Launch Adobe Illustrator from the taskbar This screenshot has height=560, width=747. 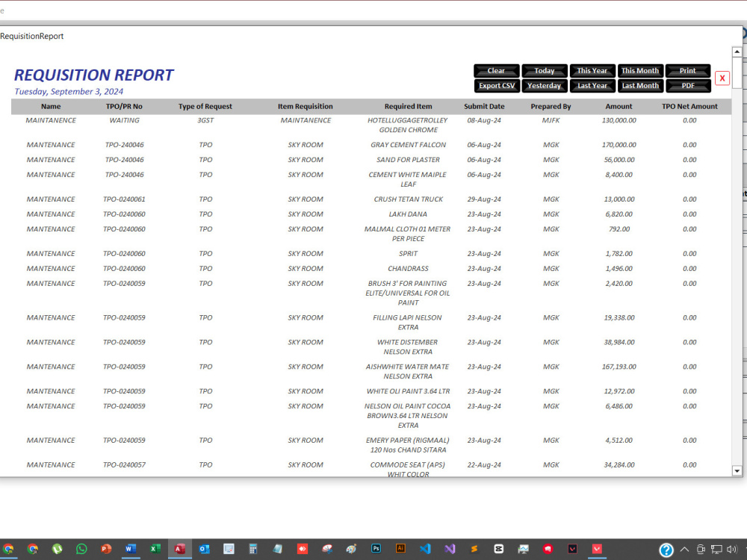(x=400, y=549)
